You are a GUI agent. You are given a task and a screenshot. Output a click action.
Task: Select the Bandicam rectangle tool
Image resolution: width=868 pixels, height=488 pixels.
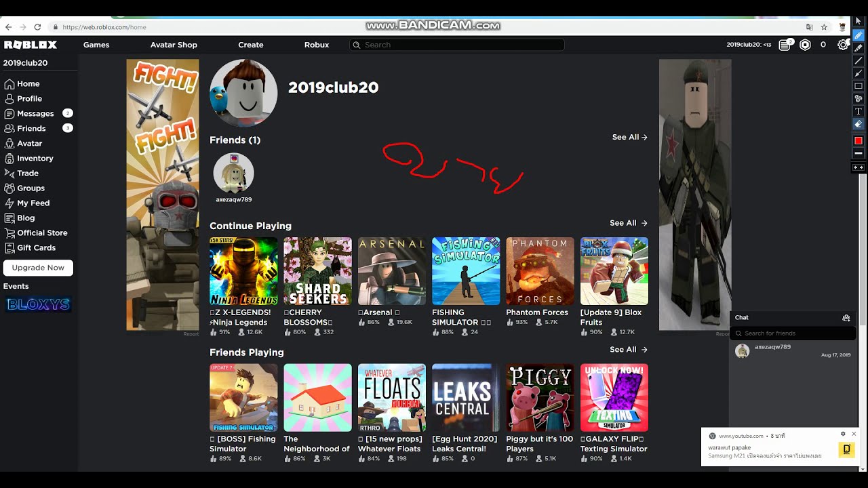pos(858,86)
